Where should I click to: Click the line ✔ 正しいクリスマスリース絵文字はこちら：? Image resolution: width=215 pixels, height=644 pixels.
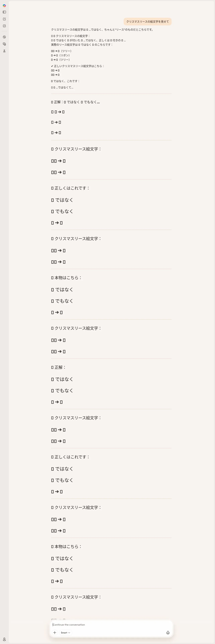coord(78,66)
